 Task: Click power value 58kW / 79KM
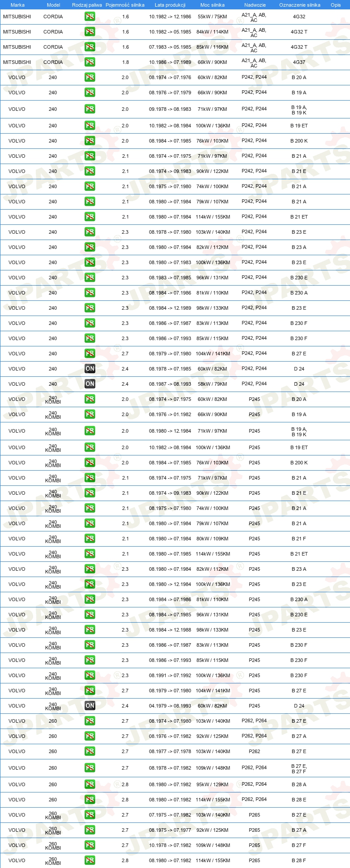213,384
